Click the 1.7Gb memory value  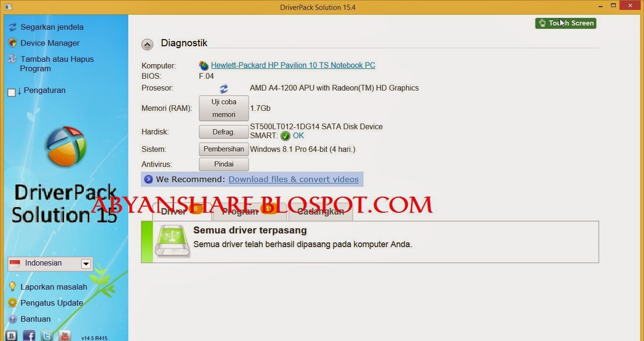click(260, 108)
